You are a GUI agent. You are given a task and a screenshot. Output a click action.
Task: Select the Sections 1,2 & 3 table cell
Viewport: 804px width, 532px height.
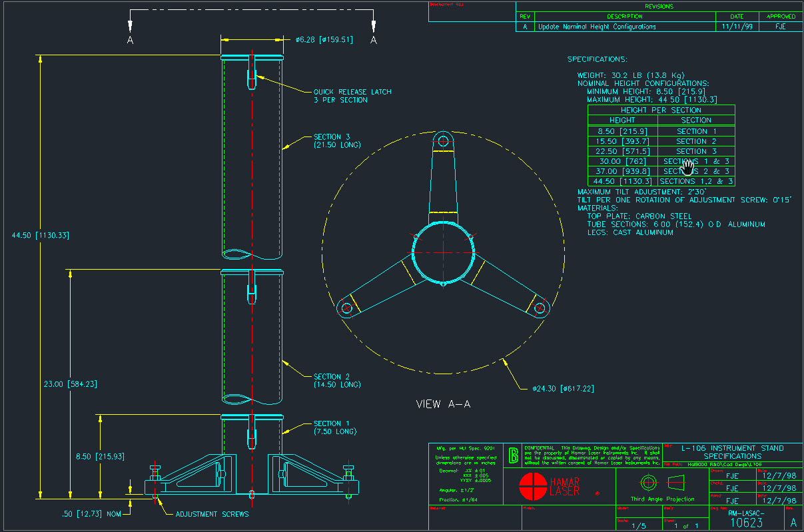[x=696, y=181]
